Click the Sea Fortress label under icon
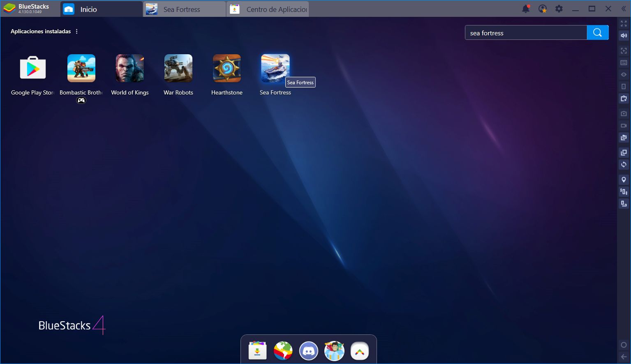 pyautogui.click(x=275, y=92)
